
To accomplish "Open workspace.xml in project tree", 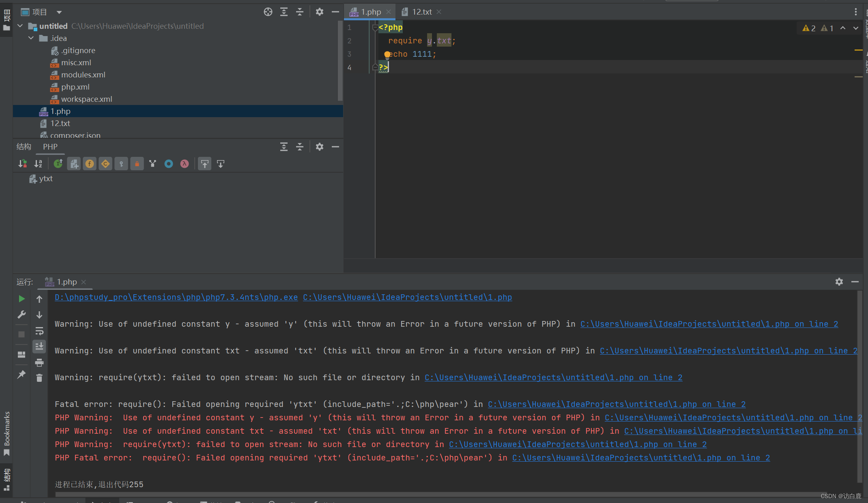I will tap(86, 99).
